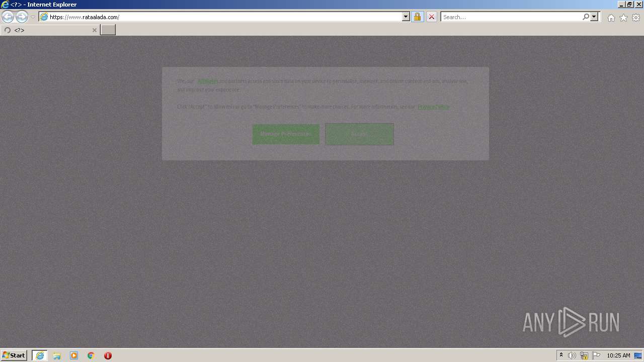Open the network tray icon
The height and width of the screenshot is (362, 644).
coord(584,355)
